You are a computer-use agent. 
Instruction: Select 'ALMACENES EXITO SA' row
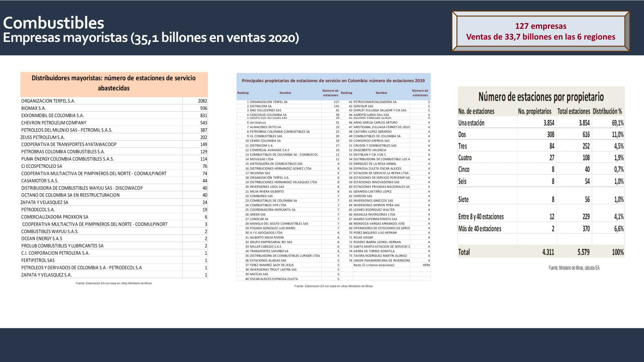click(x=289, y=127)
